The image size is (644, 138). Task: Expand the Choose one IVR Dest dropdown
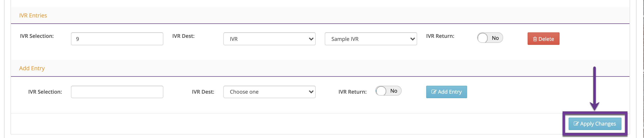click(269, 92)
